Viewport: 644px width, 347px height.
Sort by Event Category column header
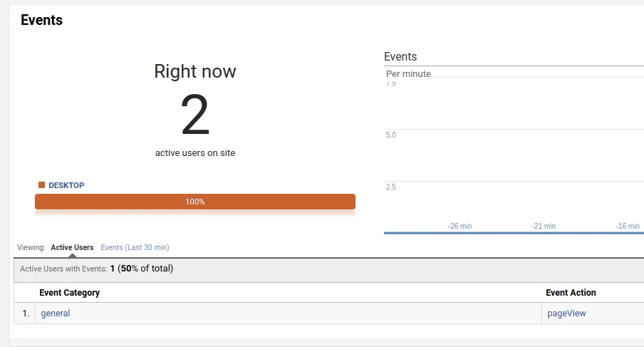coord(69,293)
